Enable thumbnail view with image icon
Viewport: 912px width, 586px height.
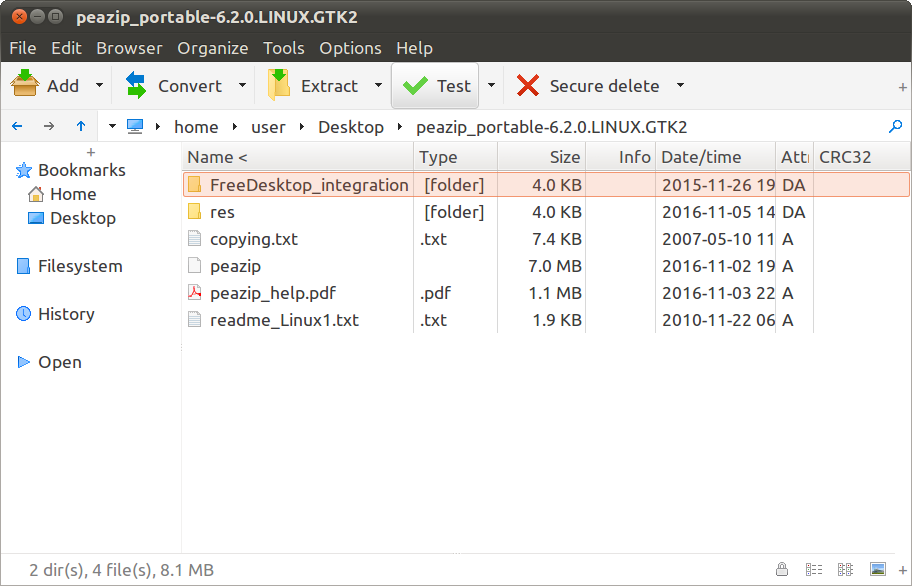pyautogui.click(x=877, y=570)
